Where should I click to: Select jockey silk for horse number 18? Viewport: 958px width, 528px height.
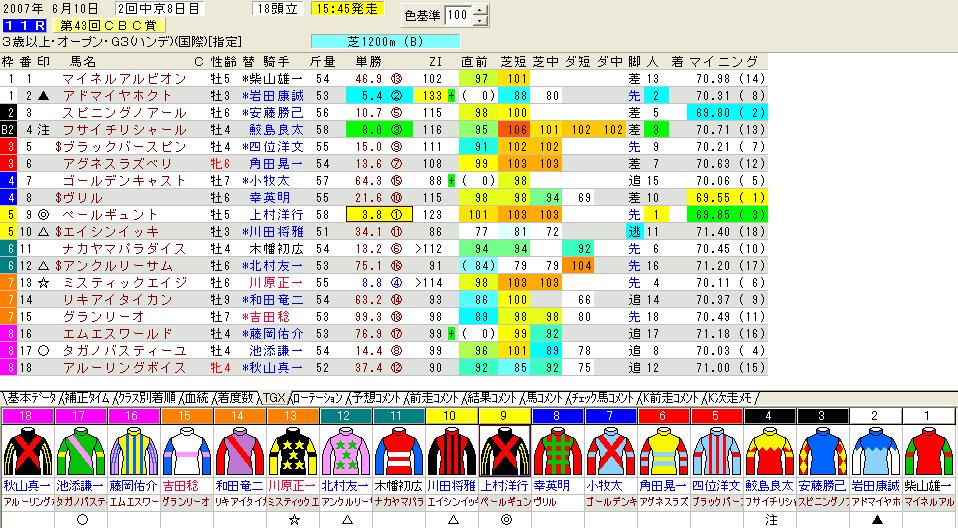[27, 452]
